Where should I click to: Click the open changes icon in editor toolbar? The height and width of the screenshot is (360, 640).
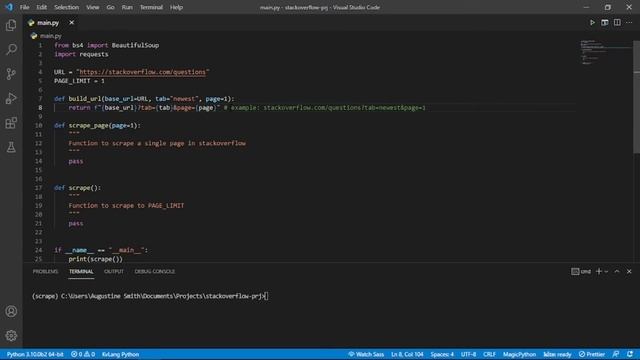pos(604,22)
